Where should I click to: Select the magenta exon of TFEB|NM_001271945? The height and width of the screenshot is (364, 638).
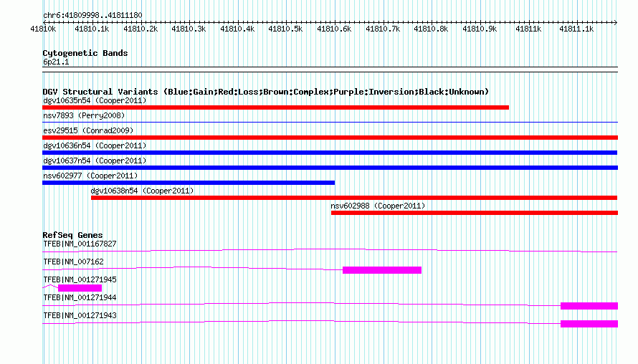(80, 288)
